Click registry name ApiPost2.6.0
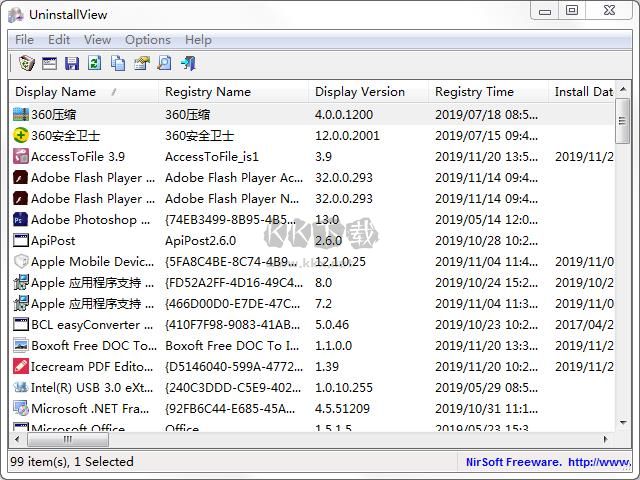The height and width of the screenshot is (480, 640). 200,240
